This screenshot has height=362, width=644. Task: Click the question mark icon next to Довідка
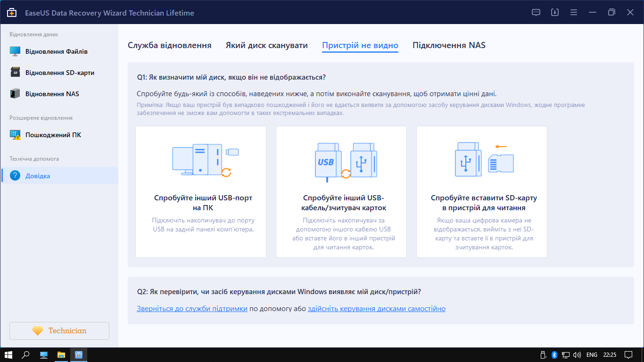pos(15,176)
